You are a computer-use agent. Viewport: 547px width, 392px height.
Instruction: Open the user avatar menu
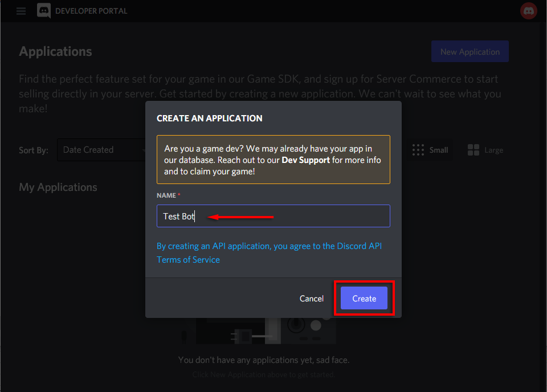(529, 11)
